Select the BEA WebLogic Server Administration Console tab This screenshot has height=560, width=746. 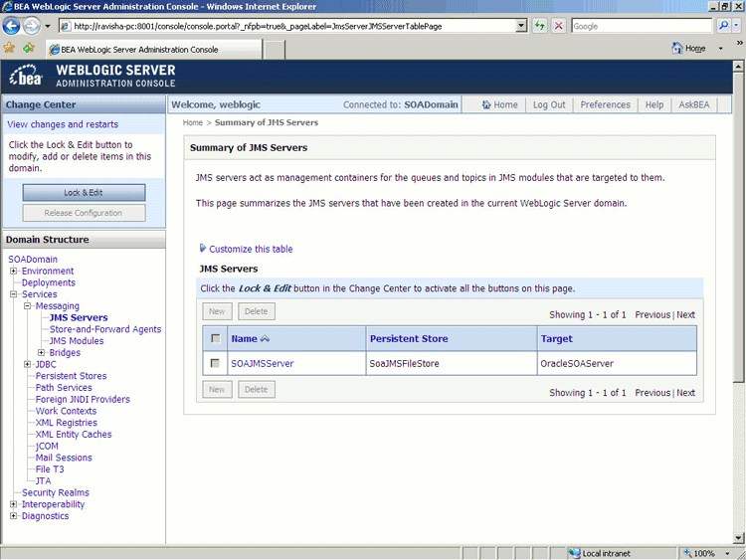(154, 50)
